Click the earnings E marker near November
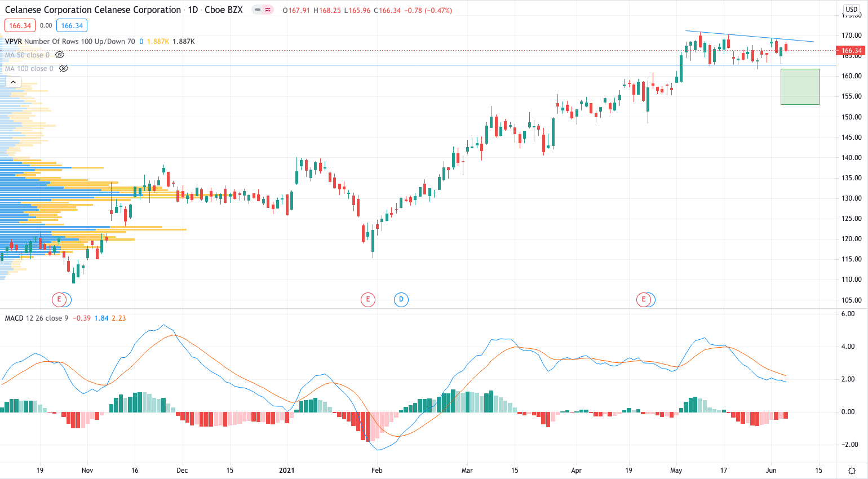Image resolution: width=868 pixels, height=479 pixels. click(x=59, y=299)
